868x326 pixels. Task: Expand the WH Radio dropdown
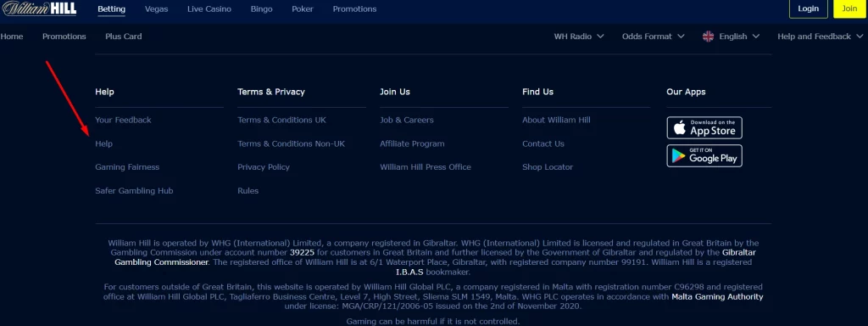point(578,36)
